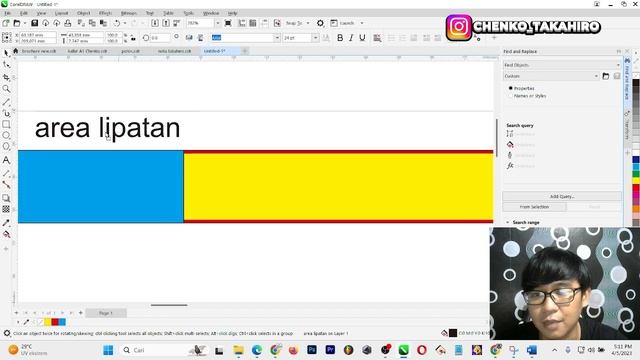Click the Save floppy disk icon
This screenshot has width=640, height=360.
coord(35,23)
